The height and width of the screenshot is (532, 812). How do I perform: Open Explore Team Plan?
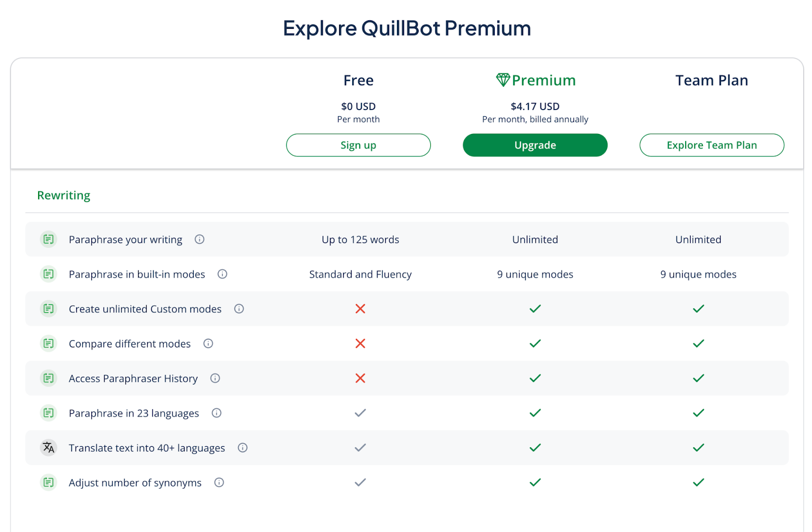coord(712,145)
